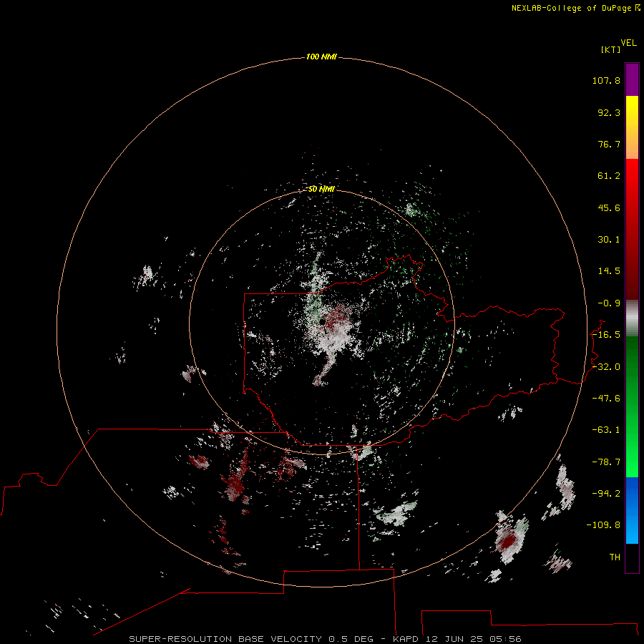This screenshot has height=644, width=644.
Task: Click the -47.6 velocity scale value
Action: (606, 399)
